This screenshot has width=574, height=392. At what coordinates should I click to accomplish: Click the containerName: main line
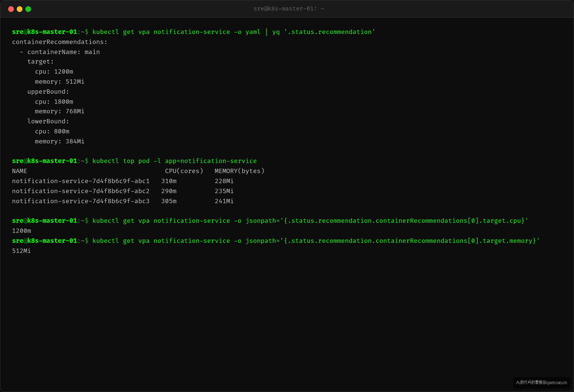(x=60, y=52)
